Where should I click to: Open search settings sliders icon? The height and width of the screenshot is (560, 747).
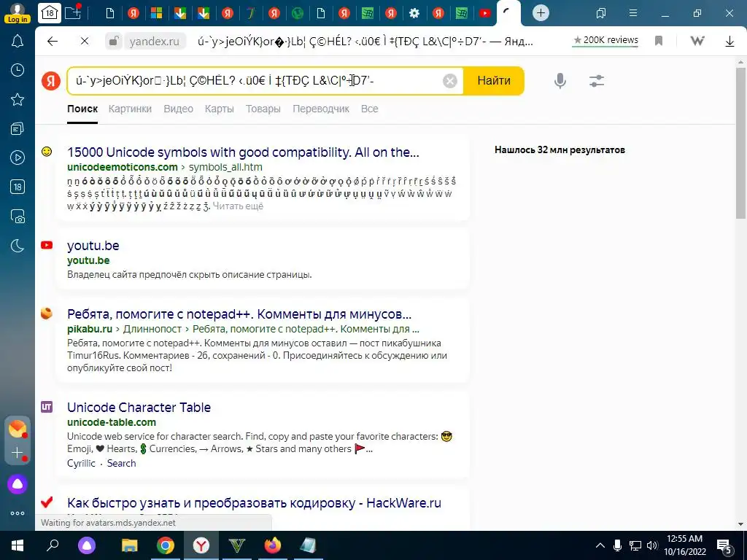[597, 81]
